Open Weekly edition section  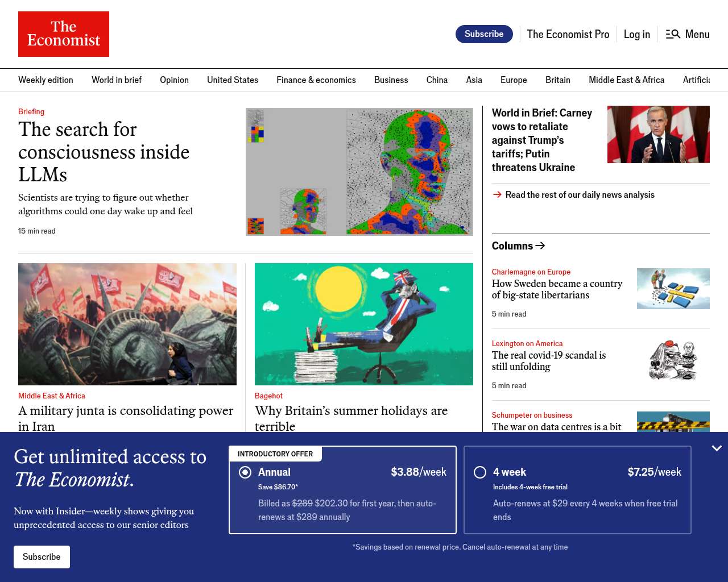click(45, 80)
